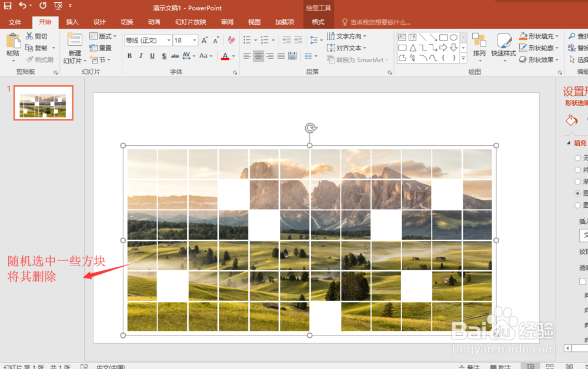Apply strikethrough abc icon
Screen dimensions: 588x369
click(x=175, y=56)
